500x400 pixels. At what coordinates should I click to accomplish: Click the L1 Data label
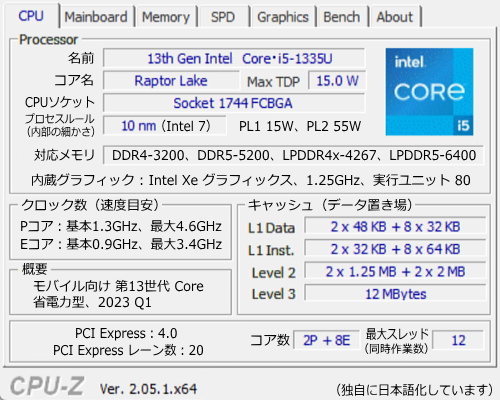[x=271, y=228]
